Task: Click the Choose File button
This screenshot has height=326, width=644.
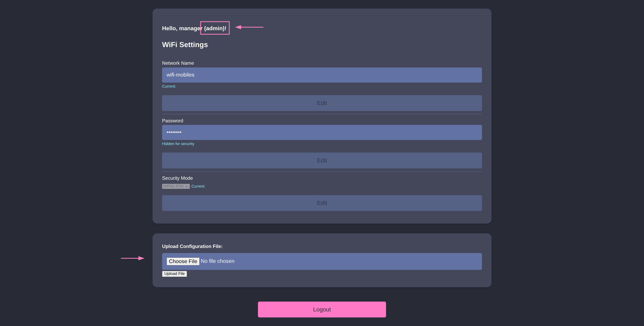Action: tap(183, 261)
